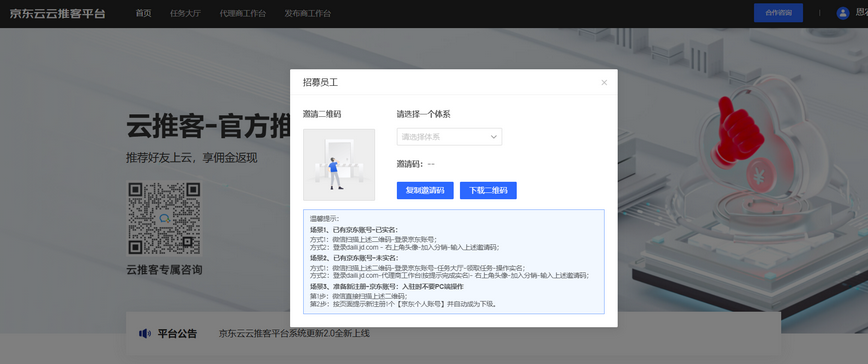Click the 场景2、已有京东账号-未实名 heading

[x=354, y=258]
